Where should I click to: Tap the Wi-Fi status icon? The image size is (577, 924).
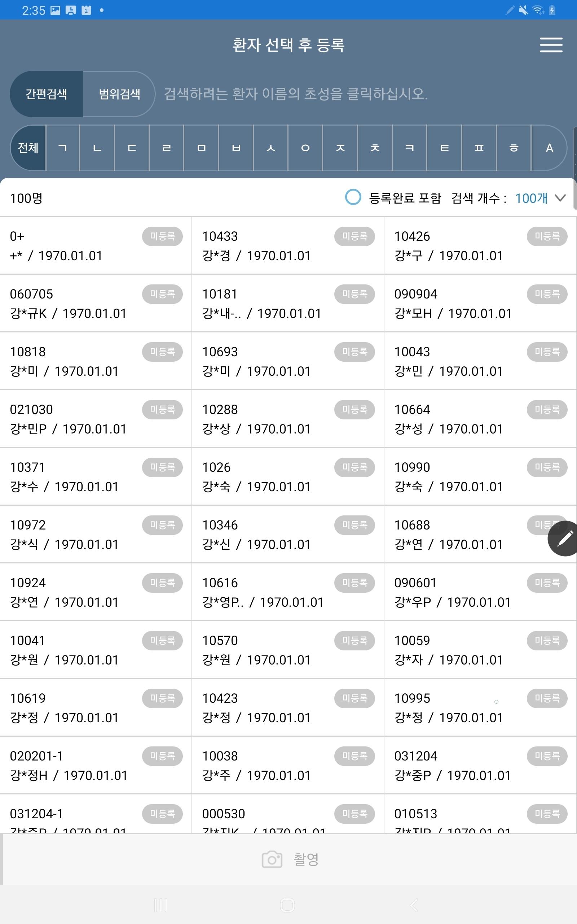coord(538,10)
